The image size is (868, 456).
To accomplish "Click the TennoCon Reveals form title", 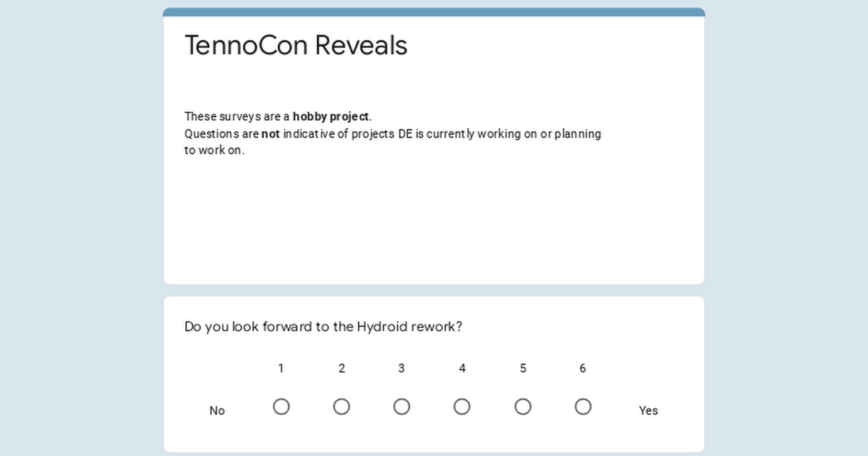I will coord(296,45).
